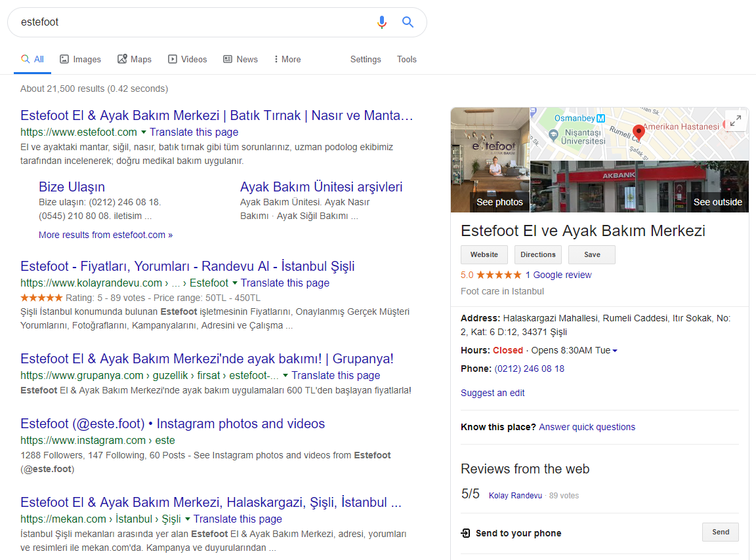The height and width of the screenshot is (560, 756).
Task: Click Send button for phone
Action: pos(721,532)
